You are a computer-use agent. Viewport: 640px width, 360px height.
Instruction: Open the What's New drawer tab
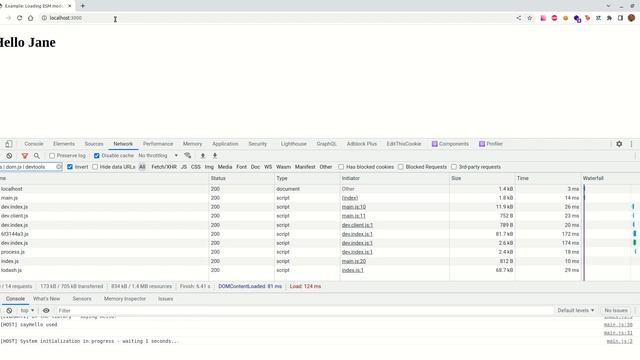tap(47, 299)
